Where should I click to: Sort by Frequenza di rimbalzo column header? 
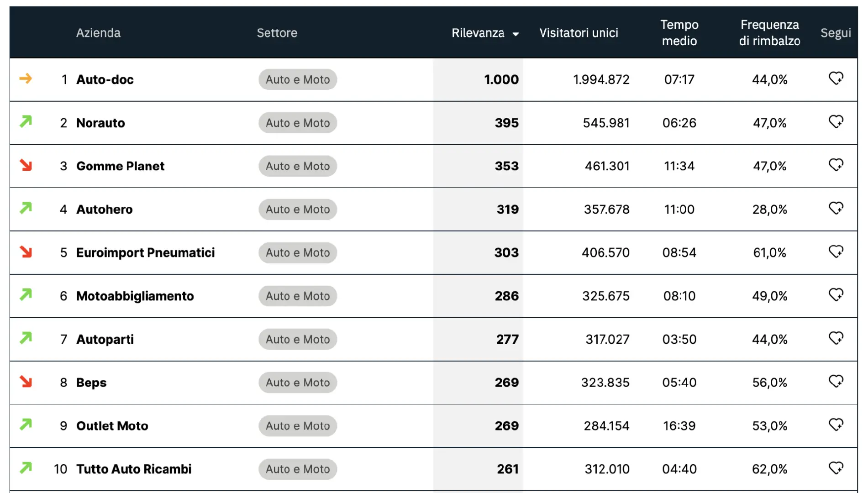coord(769,33)
